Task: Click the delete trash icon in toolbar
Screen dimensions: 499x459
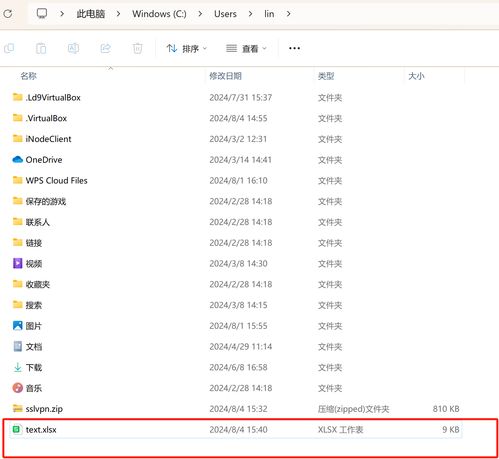Action: tap(137, 49)
